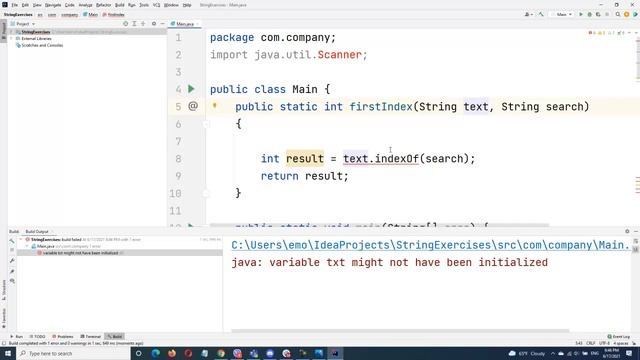
Task: Click the eye filter icon in the Build panel
Action: coord(12,281)
